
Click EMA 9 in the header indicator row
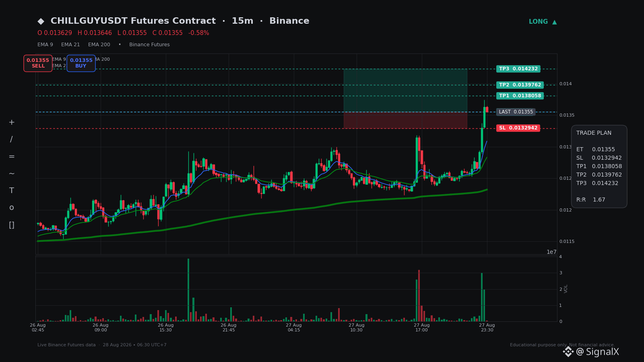pyautogui.click(x=45, y=45)
